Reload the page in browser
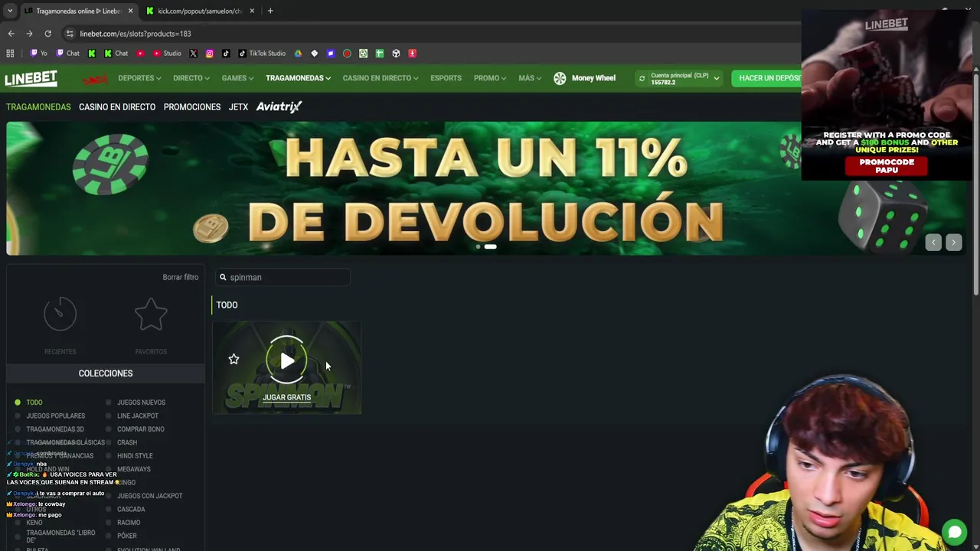 coord(47,34)
